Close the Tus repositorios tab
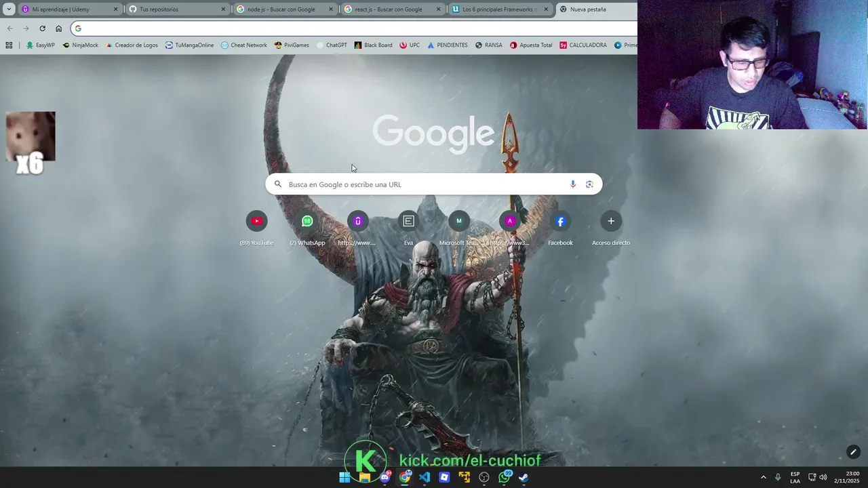The height and width of the screenshot is (488, 868). (x=223, y=9)
